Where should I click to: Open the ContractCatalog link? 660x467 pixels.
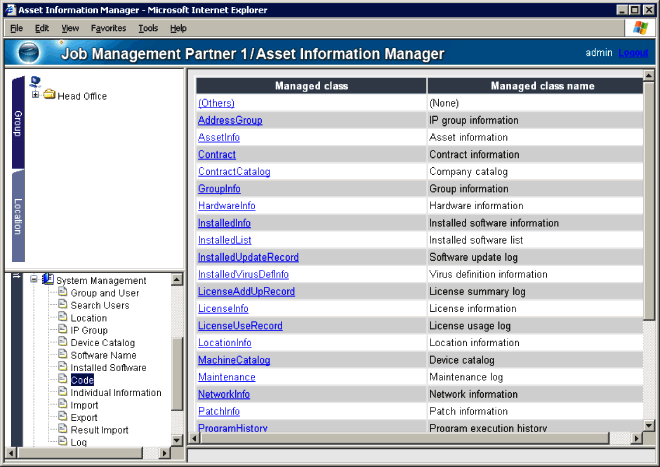pyautogui.click(x=234, y=171)
